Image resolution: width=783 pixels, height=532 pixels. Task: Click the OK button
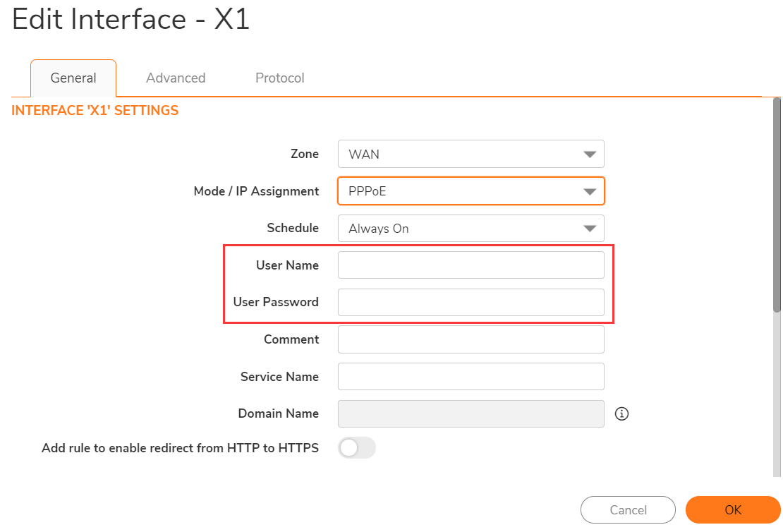click(x=733, y=509)
